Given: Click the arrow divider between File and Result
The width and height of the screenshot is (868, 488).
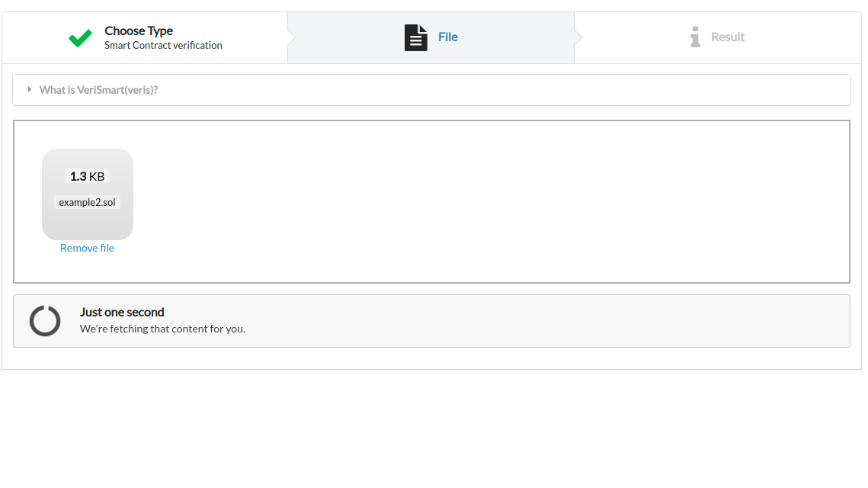Looking at the screenshot, I should (578, 37).
